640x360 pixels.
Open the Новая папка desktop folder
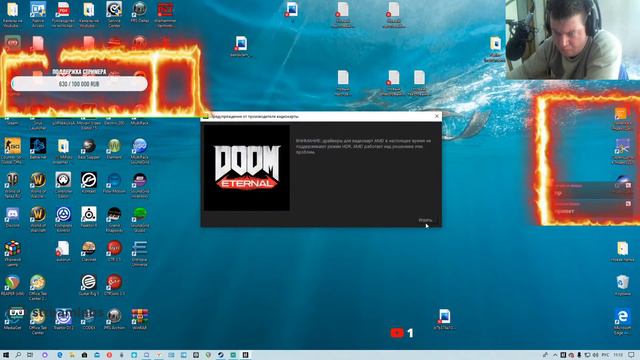[622, 251]
